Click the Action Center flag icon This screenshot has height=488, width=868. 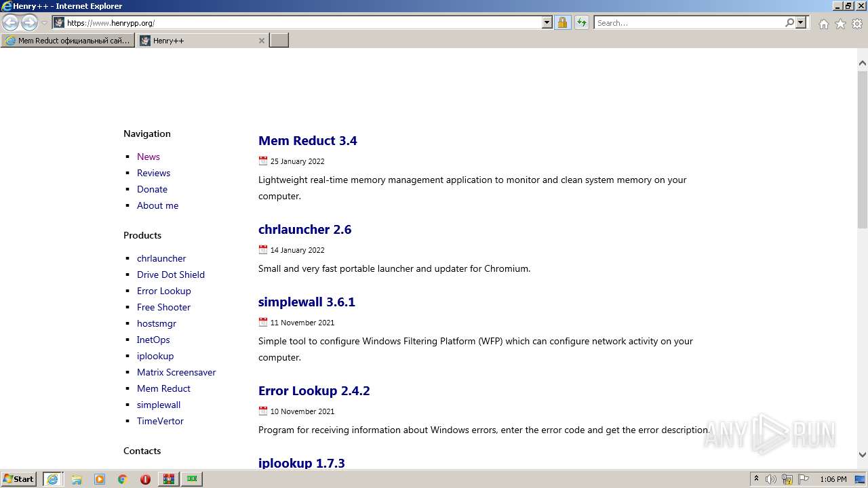point(804,479)
